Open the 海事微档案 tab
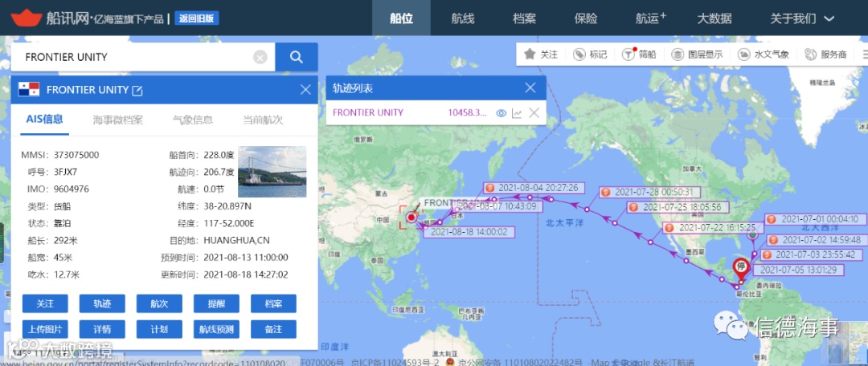 (118, 120)
